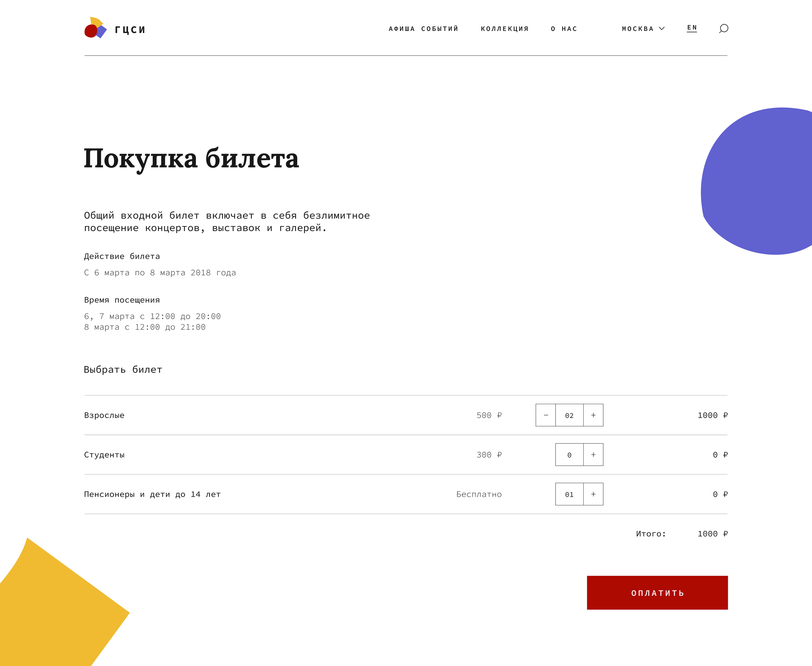Switch language to EN
This screenshot has height=666, width=812.
click(692, 28)
